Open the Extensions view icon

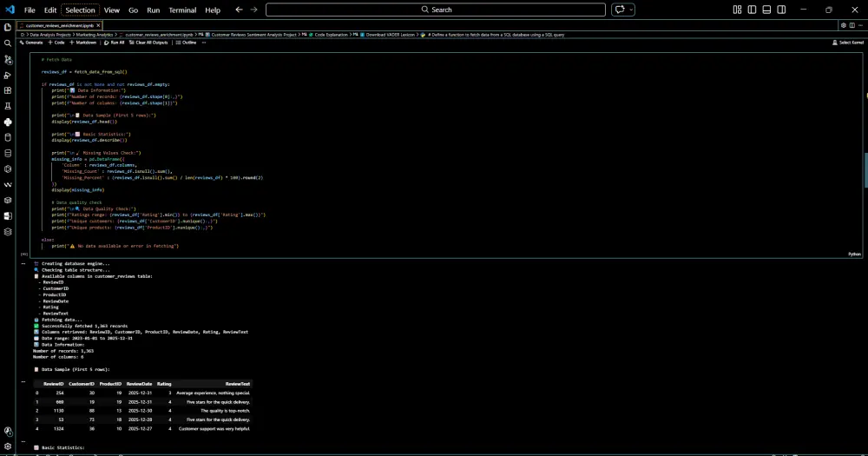tap(8, 90)
